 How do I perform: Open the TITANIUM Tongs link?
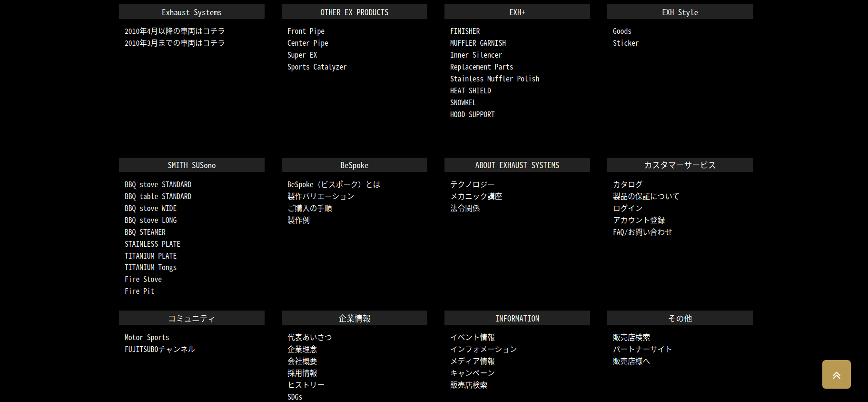[150, 268]
